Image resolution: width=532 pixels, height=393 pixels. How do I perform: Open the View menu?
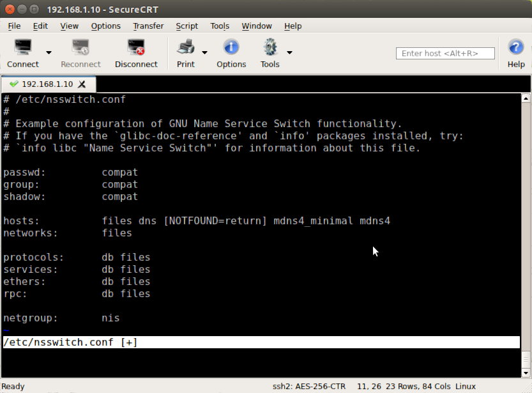[x=69, y=26]
